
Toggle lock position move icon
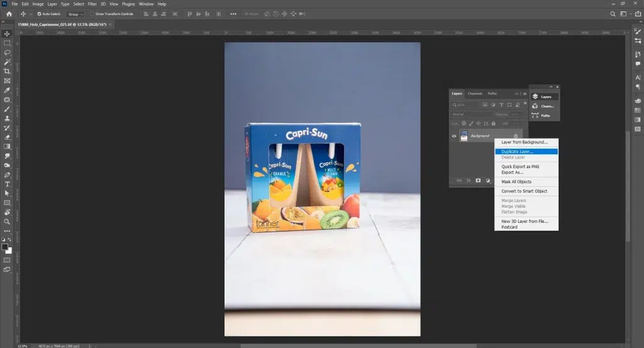tap(479, 123)
